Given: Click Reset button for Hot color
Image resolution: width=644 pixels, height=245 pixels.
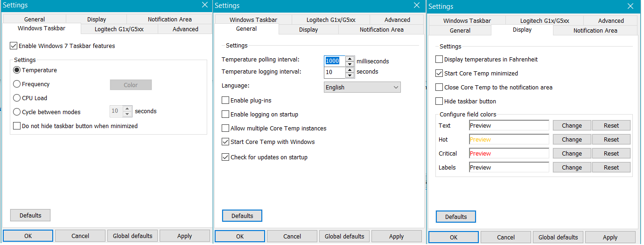Looking at the screenshot, I should point(611,139).
